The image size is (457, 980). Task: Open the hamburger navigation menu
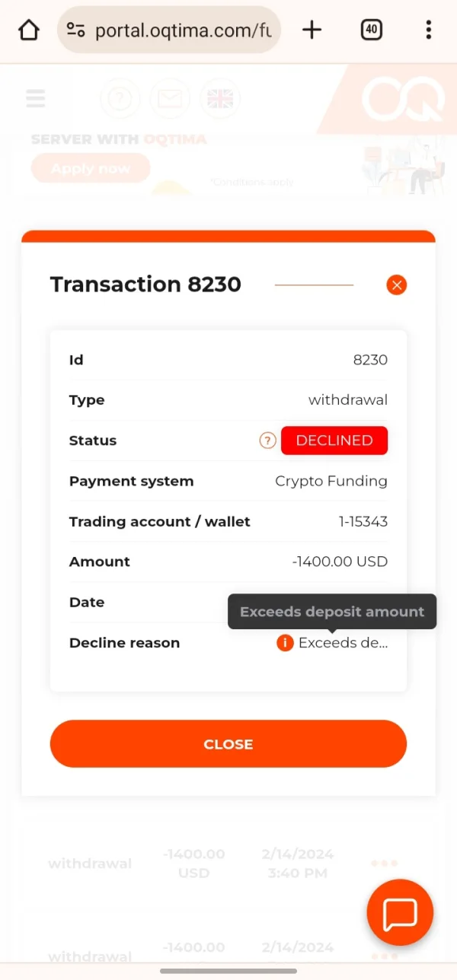[x=35, y=98]
